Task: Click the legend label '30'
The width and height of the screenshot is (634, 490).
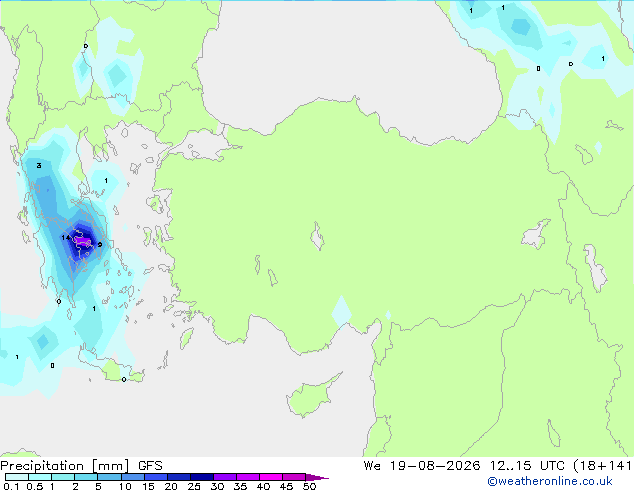Action: click(x=217, y=486)
